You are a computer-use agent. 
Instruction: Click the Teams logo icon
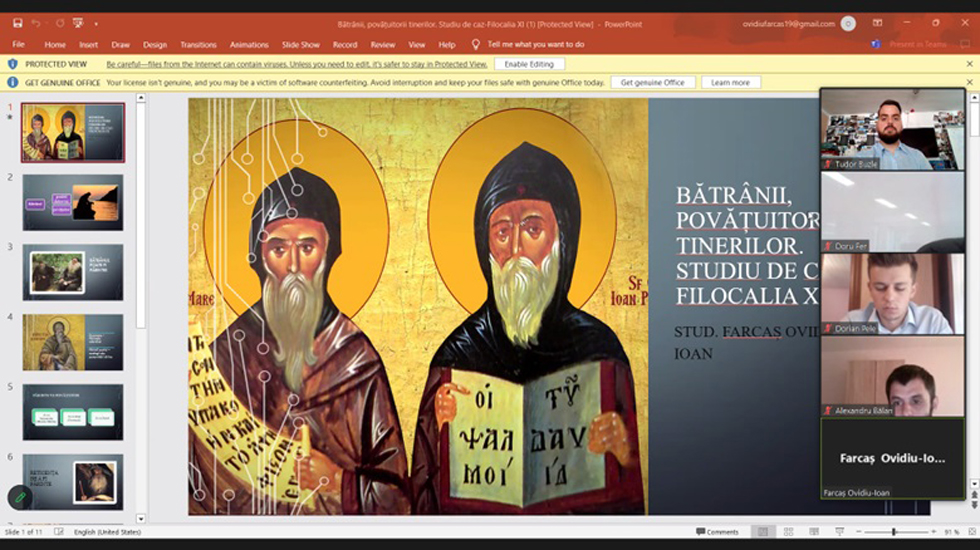point(876,44)
